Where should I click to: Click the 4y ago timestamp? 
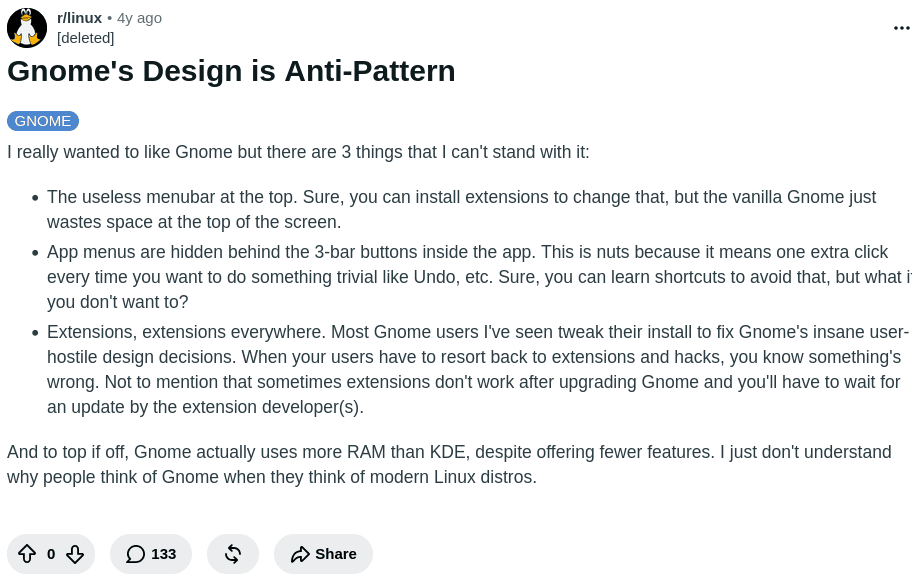pyautogui.click(x=140, y=19)
